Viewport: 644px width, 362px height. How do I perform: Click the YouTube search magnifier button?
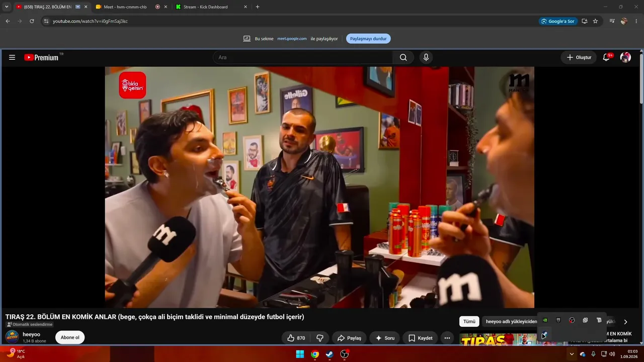pos(403,57)
